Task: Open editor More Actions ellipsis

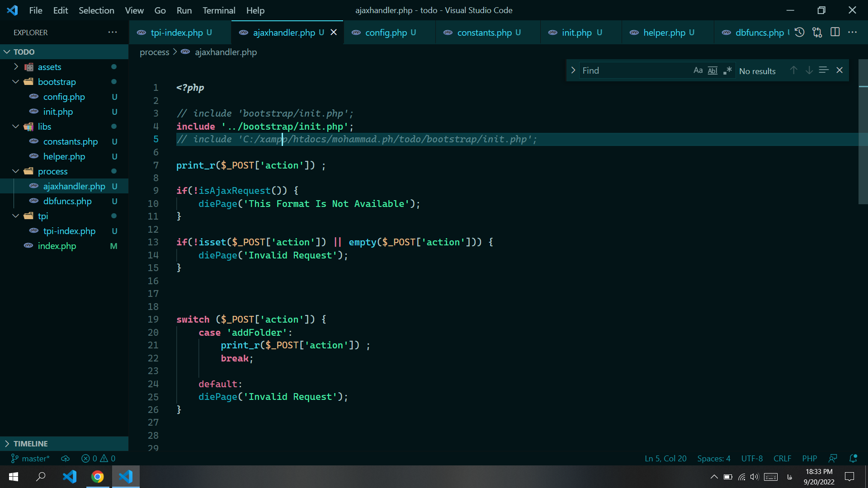Action: [x=853, y=32]
